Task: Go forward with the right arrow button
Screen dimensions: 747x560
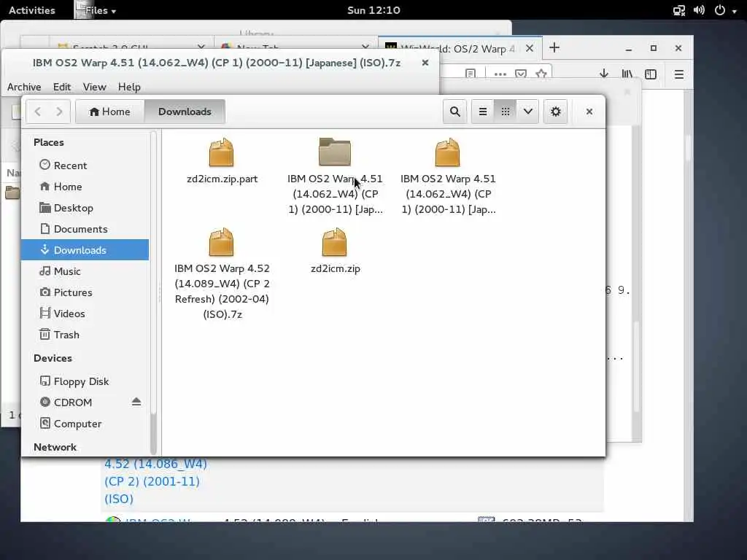Action: [x=60, y=112]
